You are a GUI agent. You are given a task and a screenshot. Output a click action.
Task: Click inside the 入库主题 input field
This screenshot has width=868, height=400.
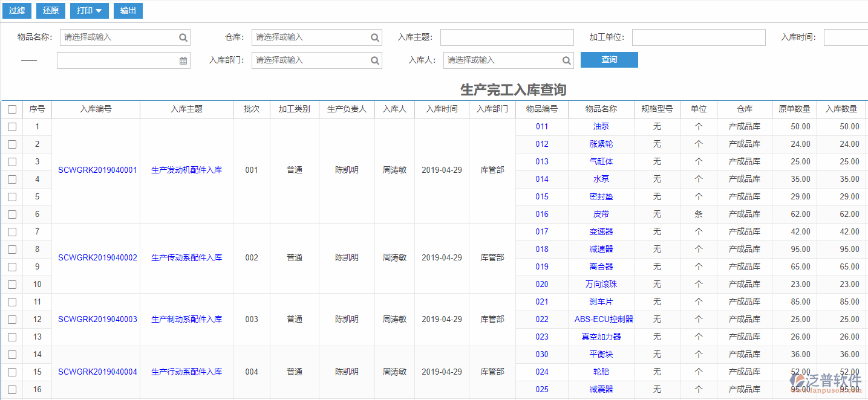507,37
